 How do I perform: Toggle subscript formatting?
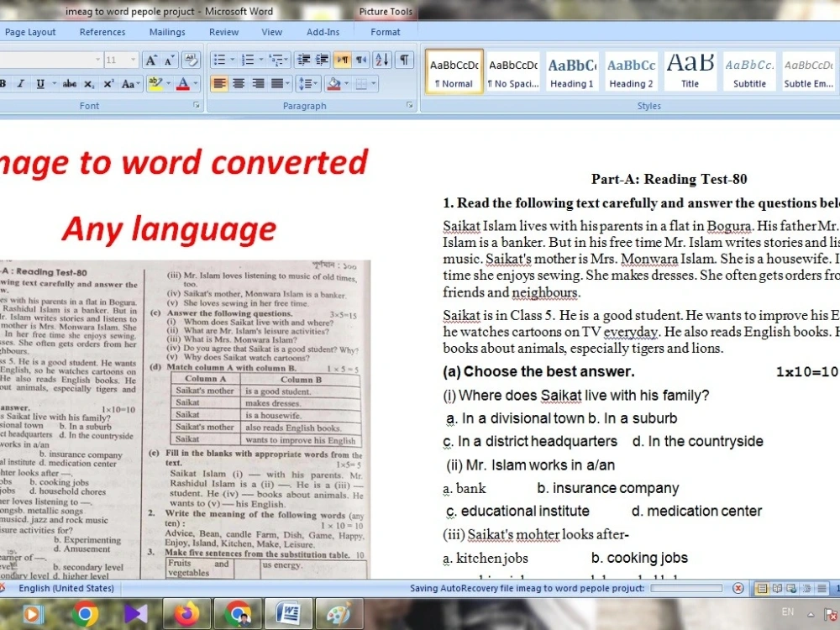(x=90, y=83)
